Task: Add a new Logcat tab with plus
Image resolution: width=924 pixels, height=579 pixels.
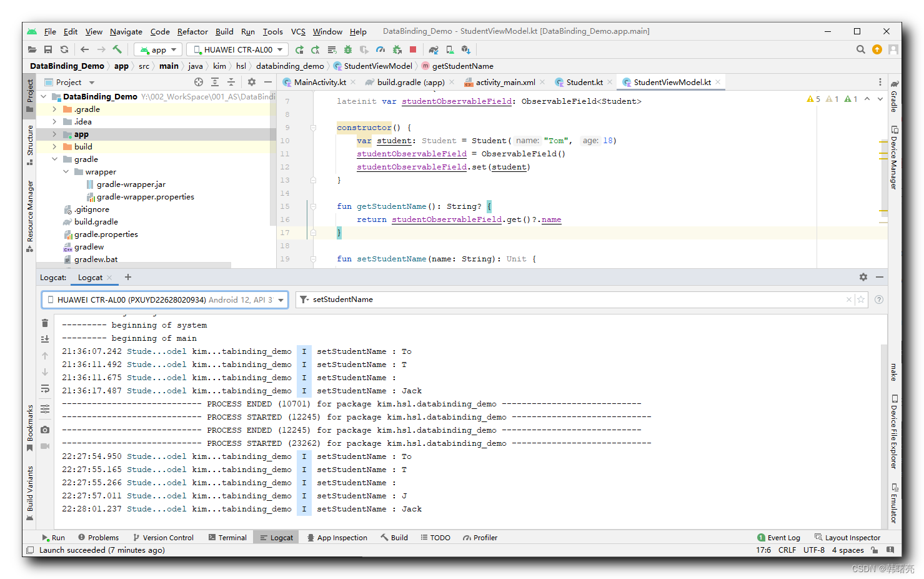Action: coord(128,277)
